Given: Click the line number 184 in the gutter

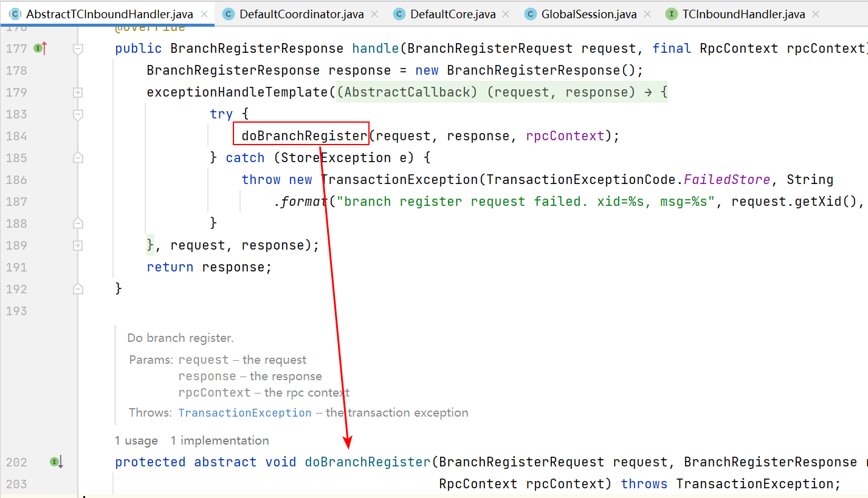Looking at the screenshot, I should click(16, 136).
